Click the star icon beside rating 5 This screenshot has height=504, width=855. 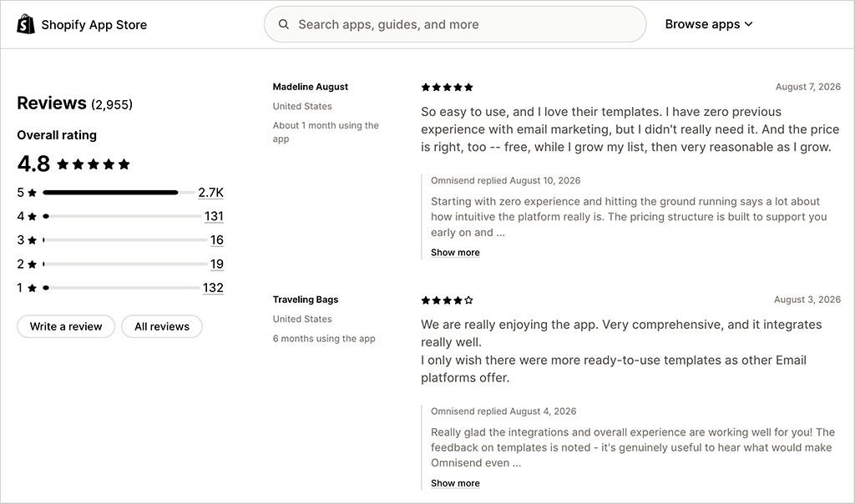[x=33, y=192]
